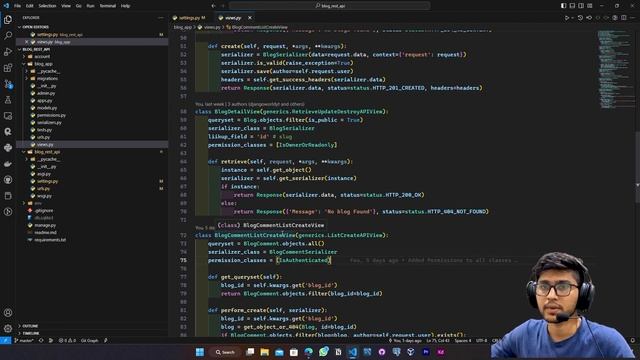This screenshot has height=360, width=640.
Task: Synchronize changes icon next to master
Action: pyautogui.click(x=41, y=340)
